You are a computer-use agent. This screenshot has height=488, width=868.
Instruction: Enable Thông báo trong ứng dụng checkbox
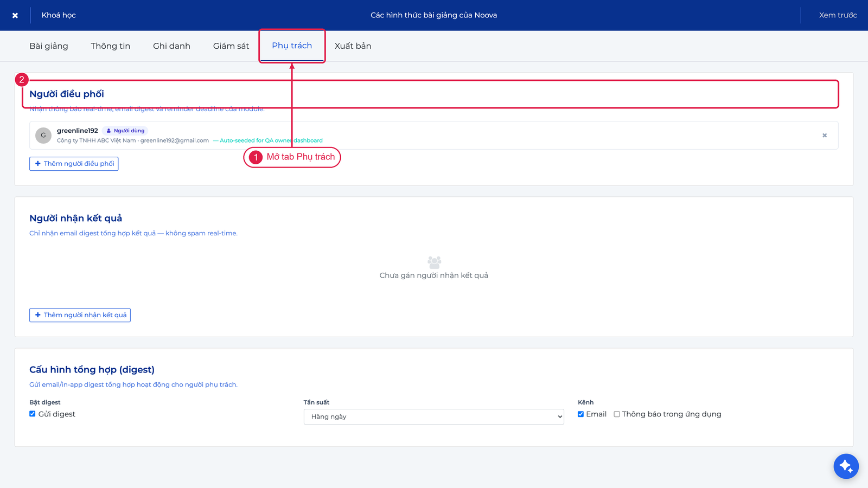click(617, 414)
